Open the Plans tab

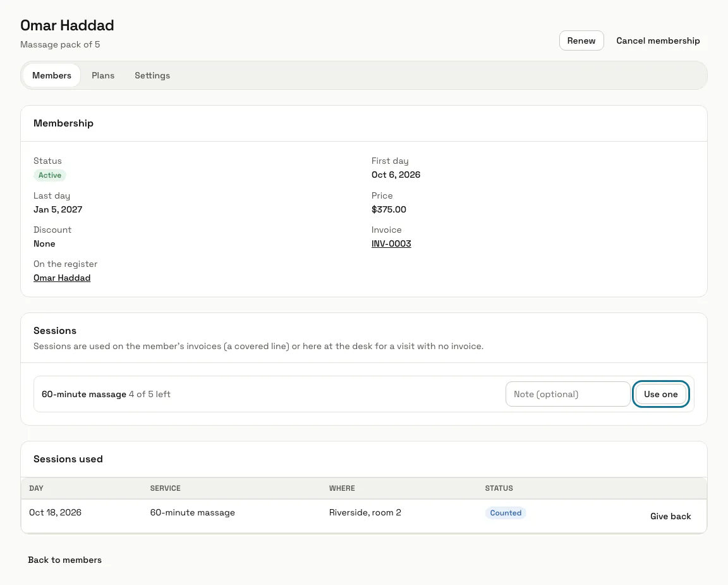(x=103, y=75)
